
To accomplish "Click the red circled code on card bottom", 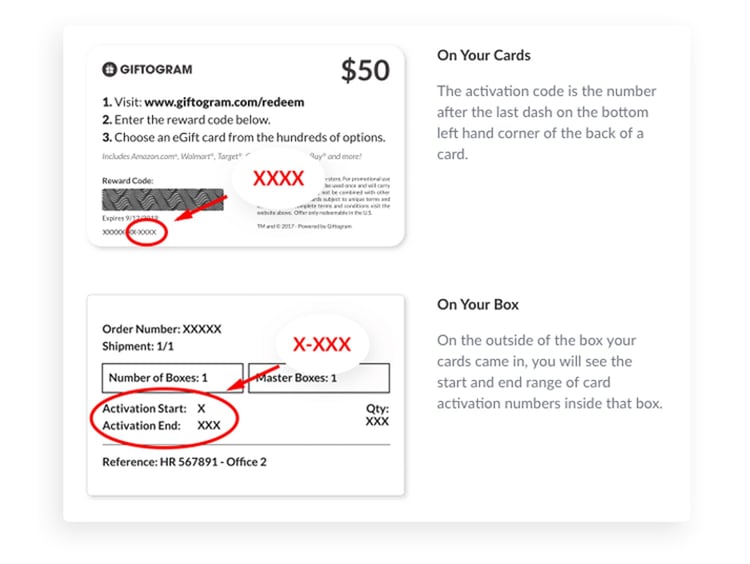I will pos(146,232).
